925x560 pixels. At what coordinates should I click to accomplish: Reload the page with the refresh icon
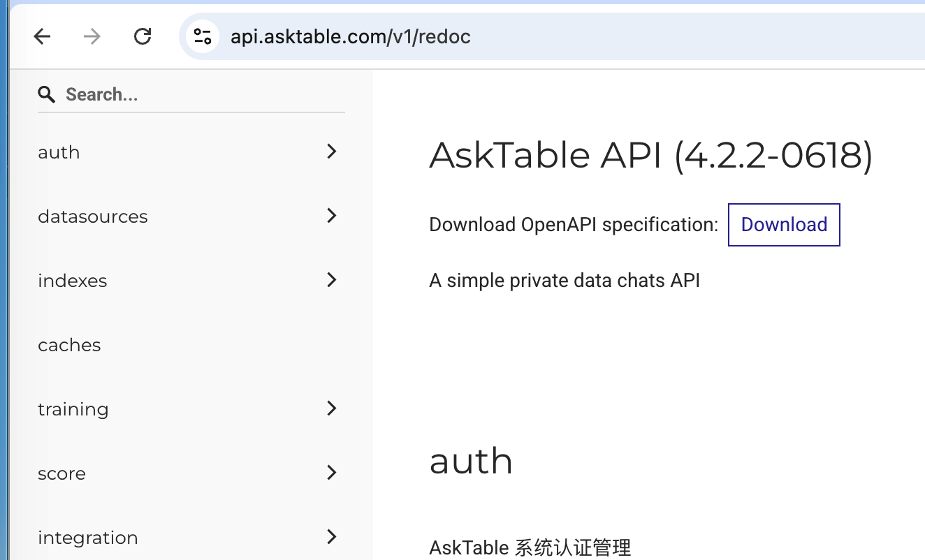point(143,36)
